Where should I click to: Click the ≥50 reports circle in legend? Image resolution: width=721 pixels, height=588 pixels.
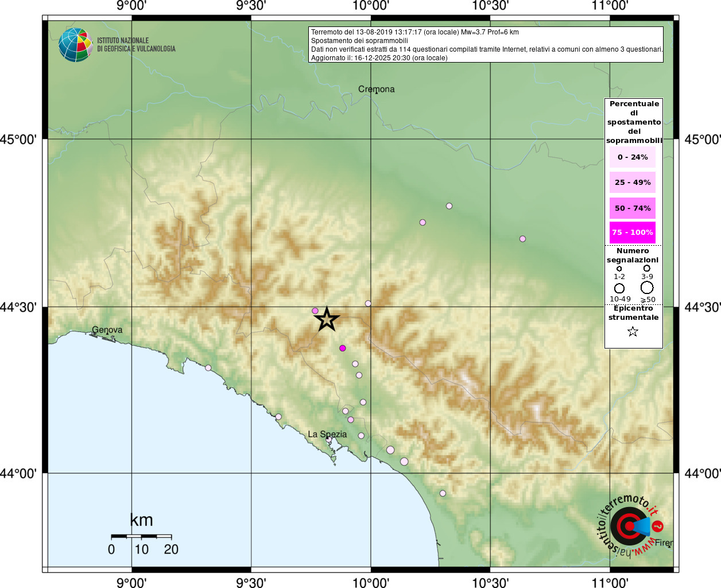tap(647, 288)
